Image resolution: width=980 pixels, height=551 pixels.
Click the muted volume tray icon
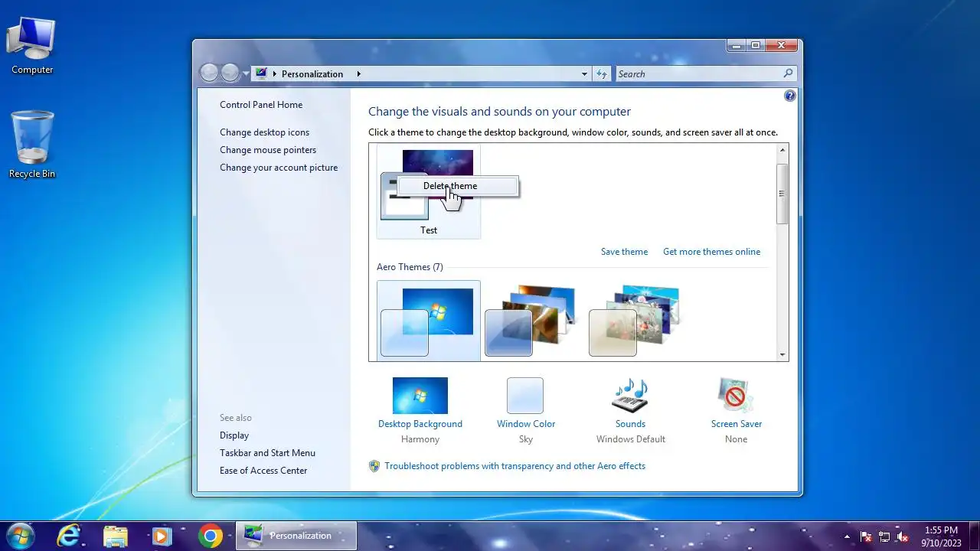pos(903,536)
